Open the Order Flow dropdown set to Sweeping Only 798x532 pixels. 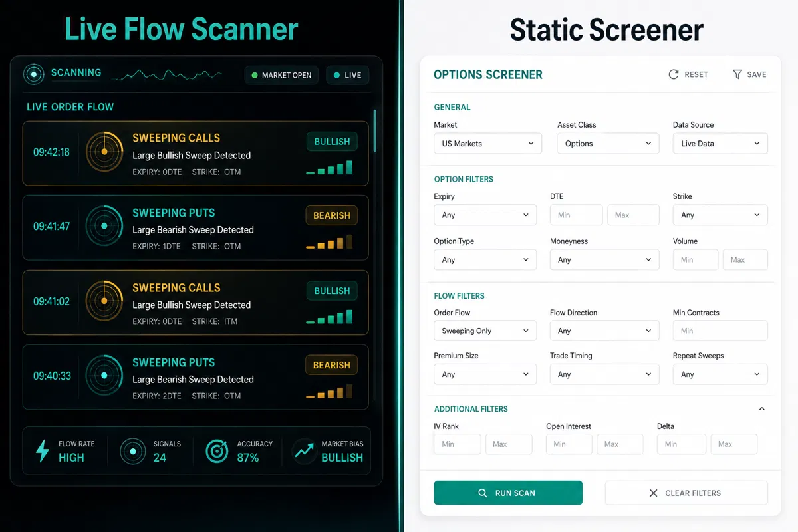485,331
